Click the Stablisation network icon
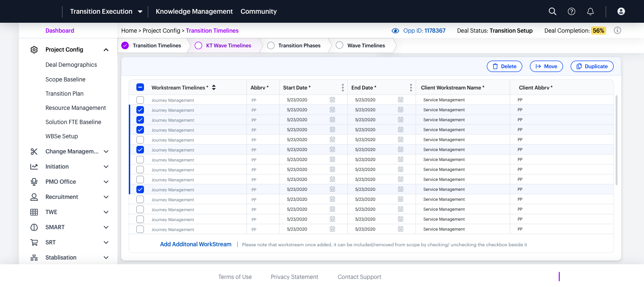 click(x=34, y=258)
